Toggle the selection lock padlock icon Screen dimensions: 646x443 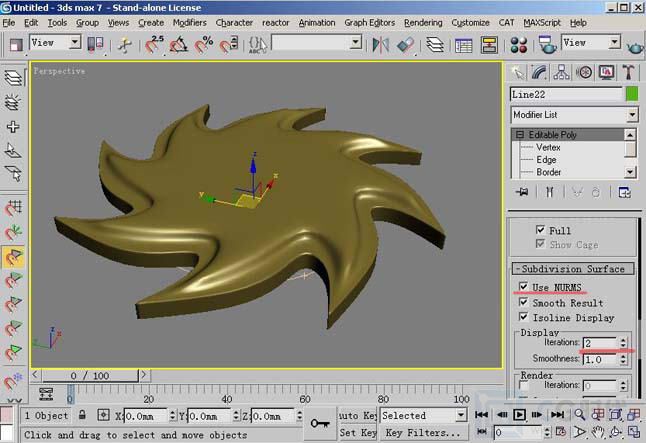[x=82, y=415]
